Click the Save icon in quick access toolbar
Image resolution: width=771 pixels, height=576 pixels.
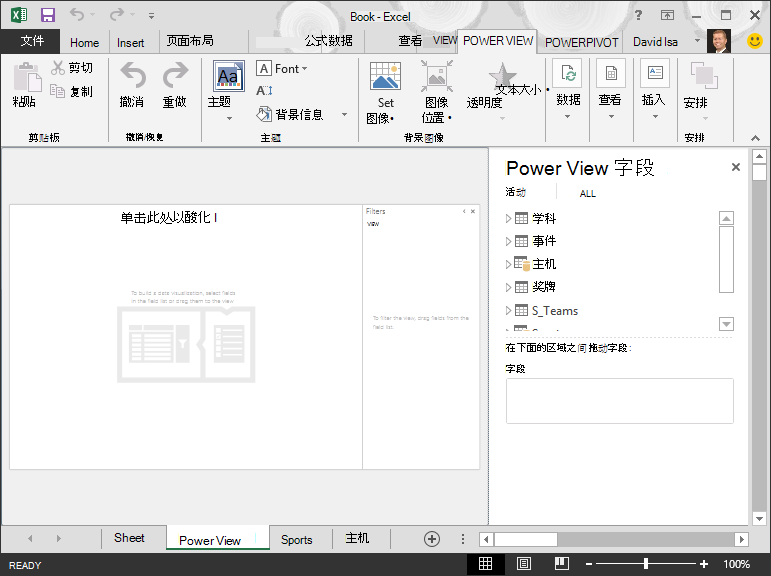[48, 15]
